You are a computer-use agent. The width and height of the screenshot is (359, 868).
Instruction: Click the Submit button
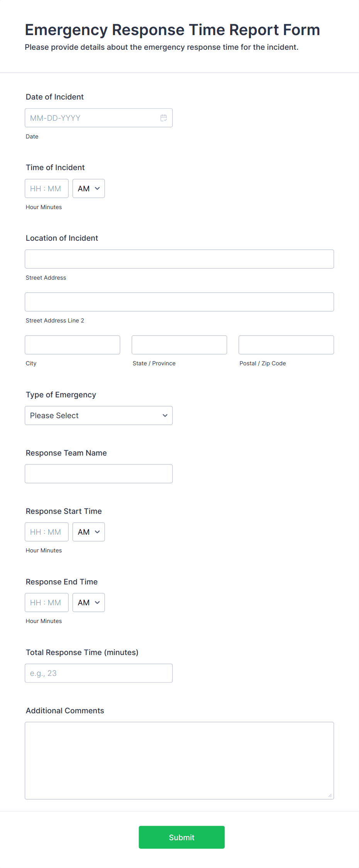[x=181, y=837]
